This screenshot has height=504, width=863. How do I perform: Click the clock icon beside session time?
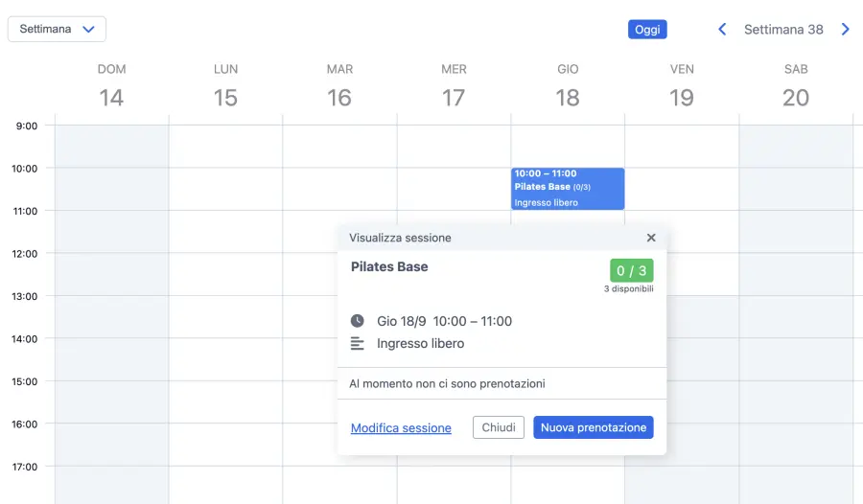pyautogui.click(x=358, y=321)
